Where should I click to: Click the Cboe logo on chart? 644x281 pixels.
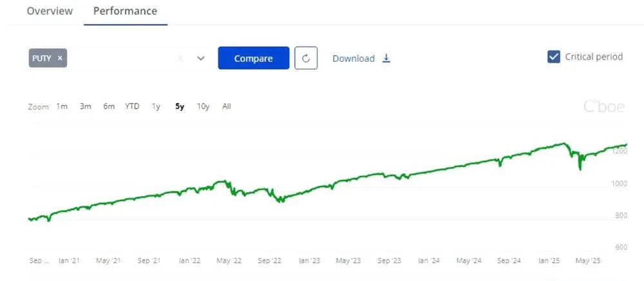[603, 107]
